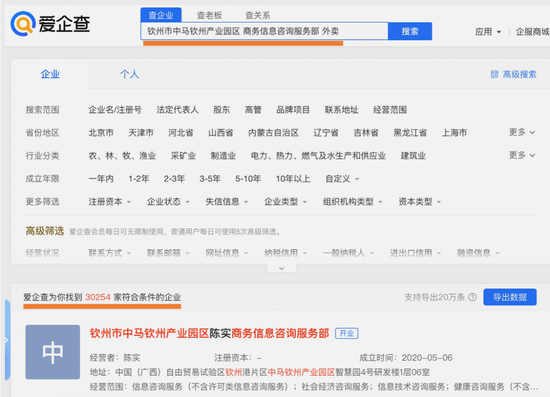This screenshot has height=397, width=550.
Task: Open the left edge side panel handle
Action: (x=7, y=340)
